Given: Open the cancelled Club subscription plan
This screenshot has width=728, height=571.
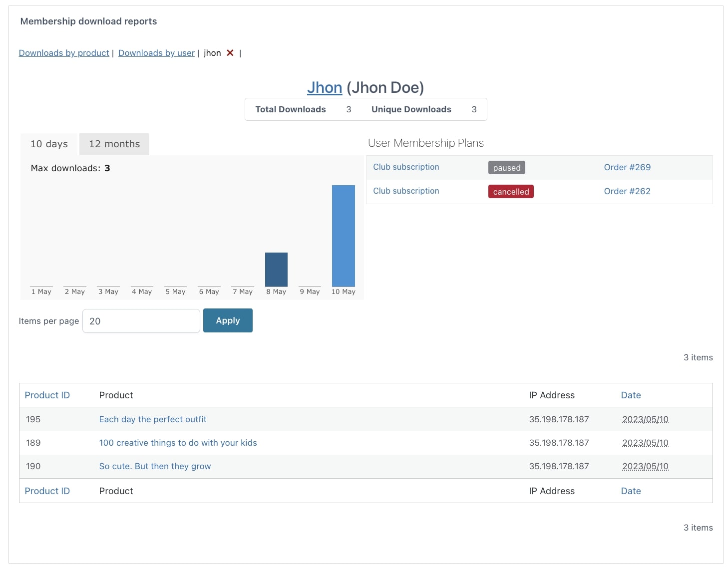Looking at the screenshot, I should 406,191.
